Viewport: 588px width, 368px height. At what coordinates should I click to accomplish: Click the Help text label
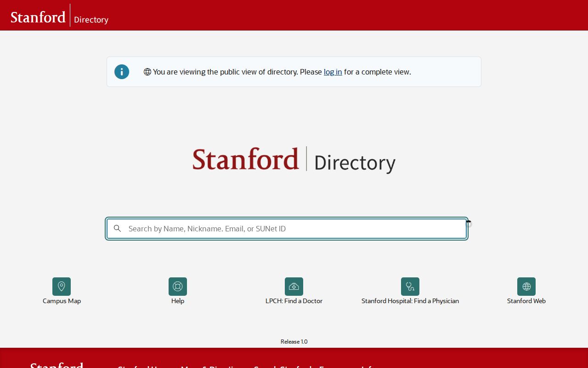178,301
